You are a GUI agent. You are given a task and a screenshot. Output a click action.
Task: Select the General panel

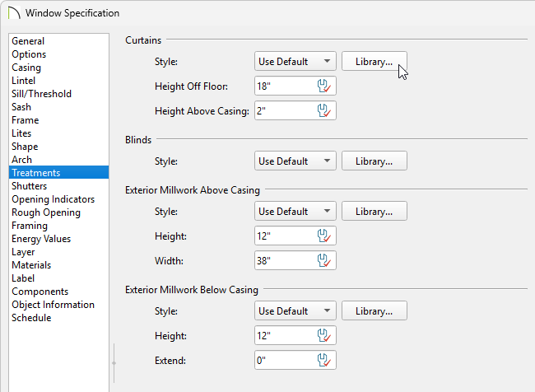click(x=58, y=41)
